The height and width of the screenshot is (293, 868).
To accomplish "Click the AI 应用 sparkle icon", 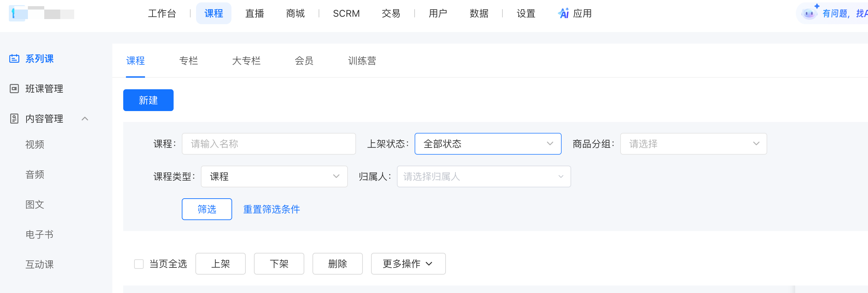I will (x=563, y=13).
